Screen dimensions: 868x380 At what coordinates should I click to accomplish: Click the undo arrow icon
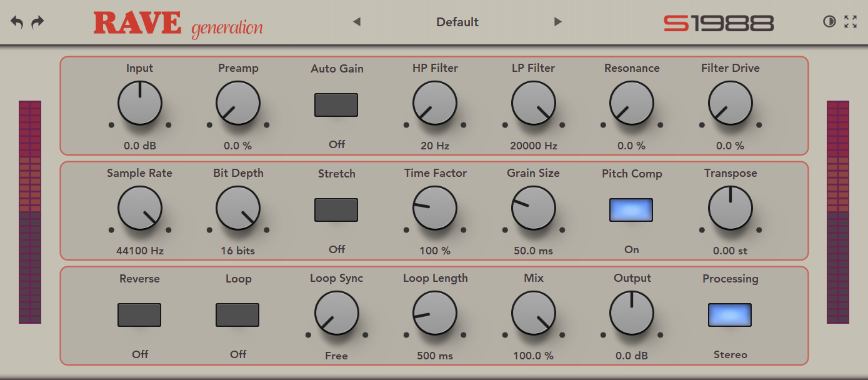pos(17,22)
